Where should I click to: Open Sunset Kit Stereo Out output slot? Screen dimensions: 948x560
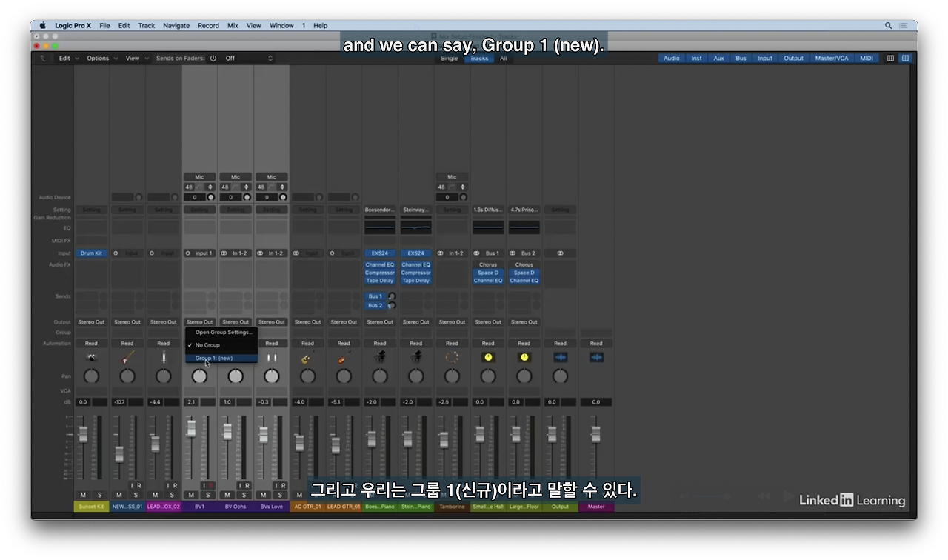[x=91, y=322]
